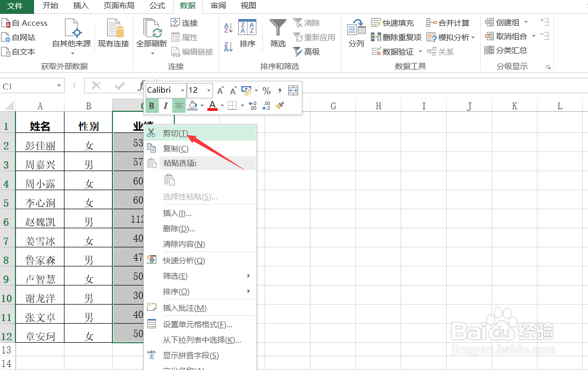Open the 分级显示 dialog launcher
This screenshot has width=588, height=370.
point(548,67)
